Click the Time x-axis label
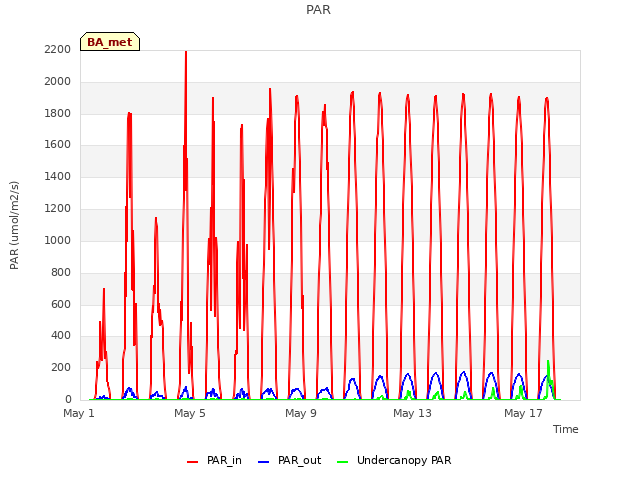Viewport: 640px width, 480px height. [565, 429]
